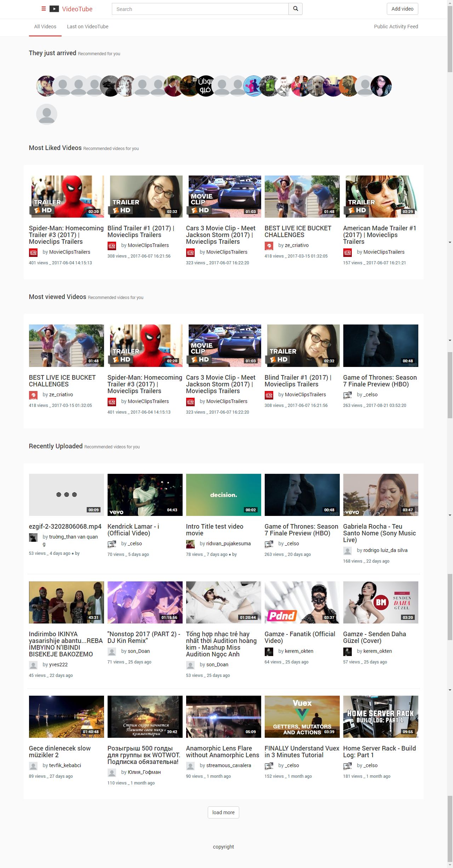This screenshot has width=453, height=868.
Task: Click kerem_okten icon under Senden Daha Güzel
Action: tap(348, 652)
